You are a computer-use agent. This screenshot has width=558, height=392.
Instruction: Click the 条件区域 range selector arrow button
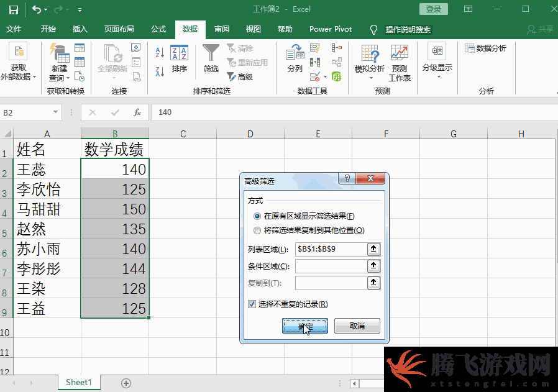click(373, 266)
